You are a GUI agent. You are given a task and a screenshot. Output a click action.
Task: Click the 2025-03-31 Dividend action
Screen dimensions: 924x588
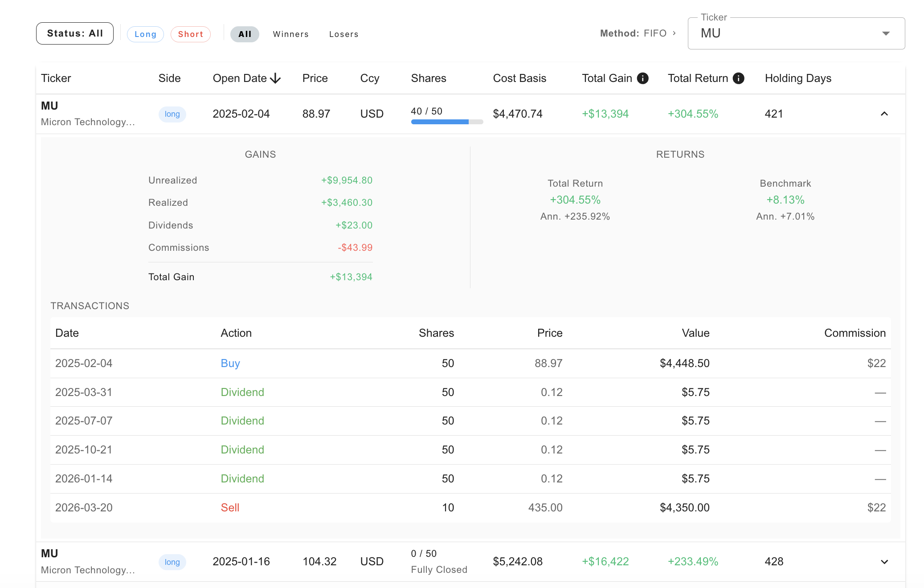tap(242, 392)
